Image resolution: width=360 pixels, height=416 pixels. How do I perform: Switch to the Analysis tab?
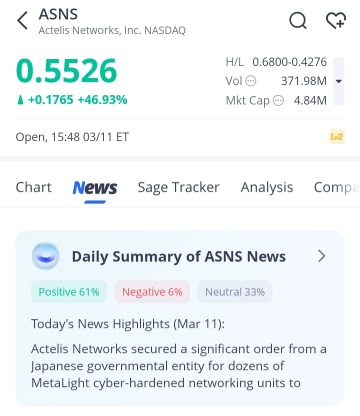[x=267, y=187]
